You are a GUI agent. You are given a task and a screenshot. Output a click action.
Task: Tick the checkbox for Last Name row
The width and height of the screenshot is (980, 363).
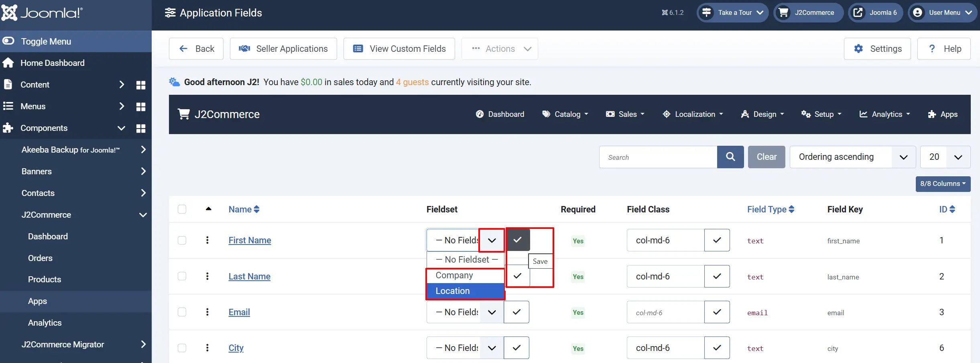coord(182,276)
